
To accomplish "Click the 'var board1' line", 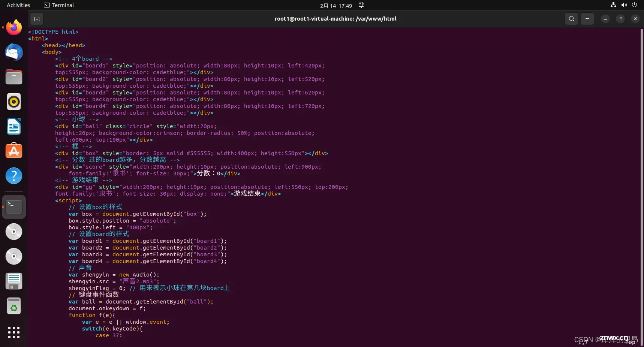I will tap(148, 241).
